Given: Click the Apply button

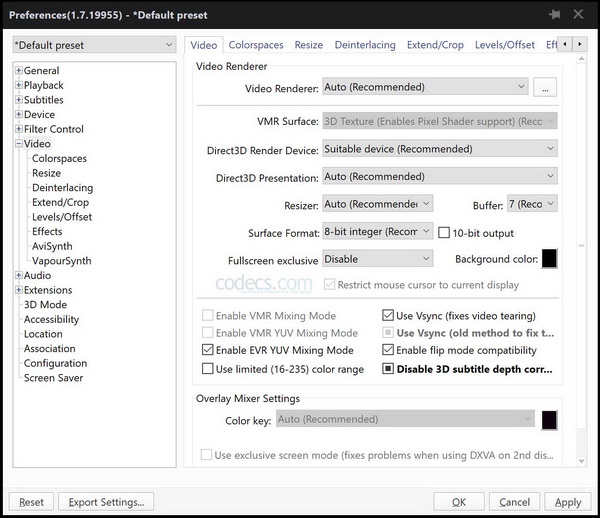Looking at the screenshot, I should [567, 502].
